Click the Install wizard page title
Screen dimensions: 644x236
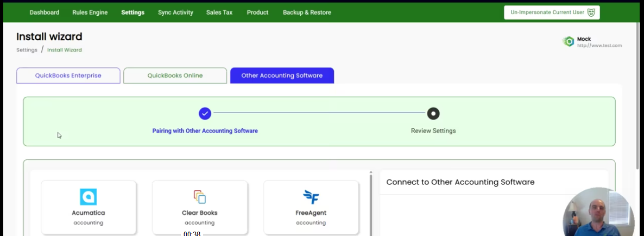pyautogui.click(x=49, y=36)
